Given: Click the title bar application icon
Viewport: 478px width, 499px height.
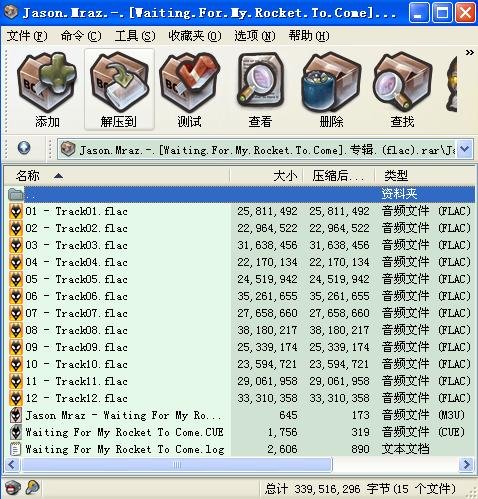Looking at the screenshot, I should (11, 12).
